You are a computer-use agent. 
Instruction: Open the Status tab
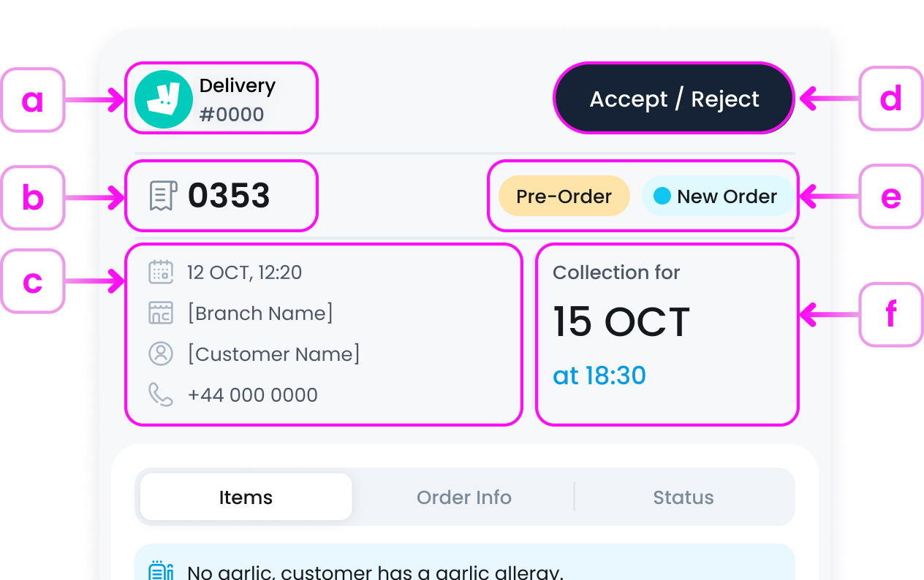[x=683, y=497]
